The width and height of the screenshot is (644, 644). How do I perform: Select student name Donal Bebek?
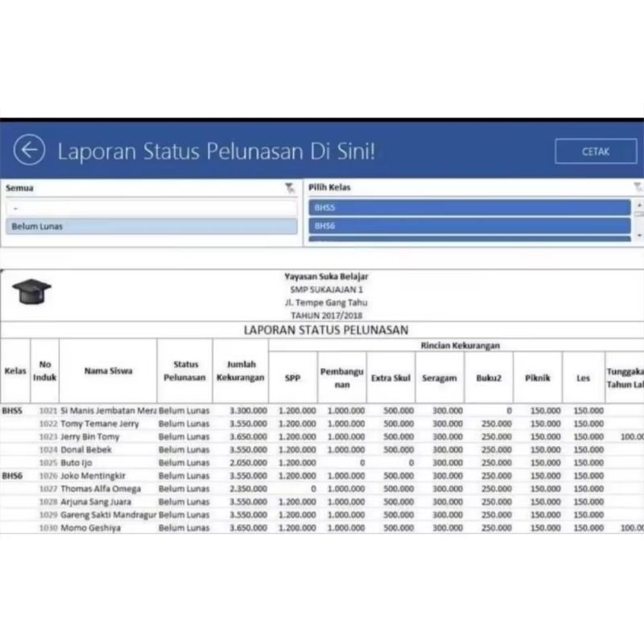[x=86, y=450]
